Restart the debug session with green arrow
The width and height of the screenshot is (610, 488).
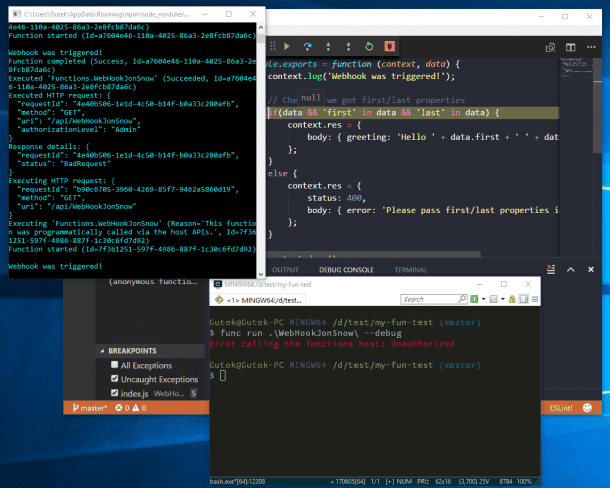coord(369,47)
